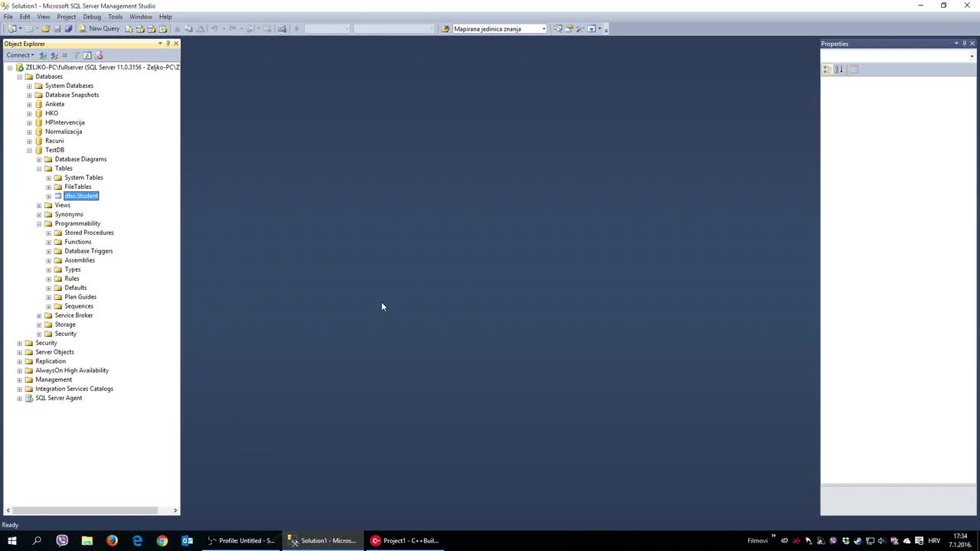Image resolution: width=980 pixels, height=551 pixels.
Task: Open the File menu
Action: coord(8,16)
